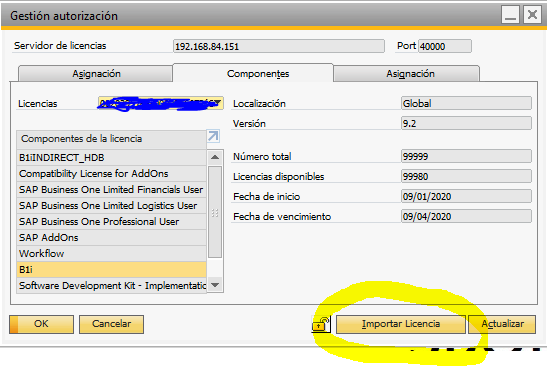Viewport: 547px width, 366px height.
Task: Click the Servidor de licencias IP field
Action: 279,46
